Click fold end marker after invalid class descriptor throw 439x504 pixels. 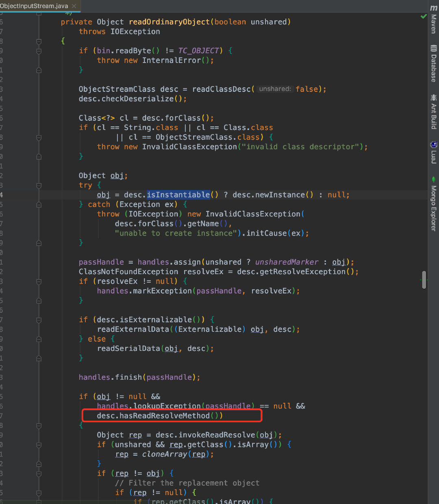tap(39, 157)
